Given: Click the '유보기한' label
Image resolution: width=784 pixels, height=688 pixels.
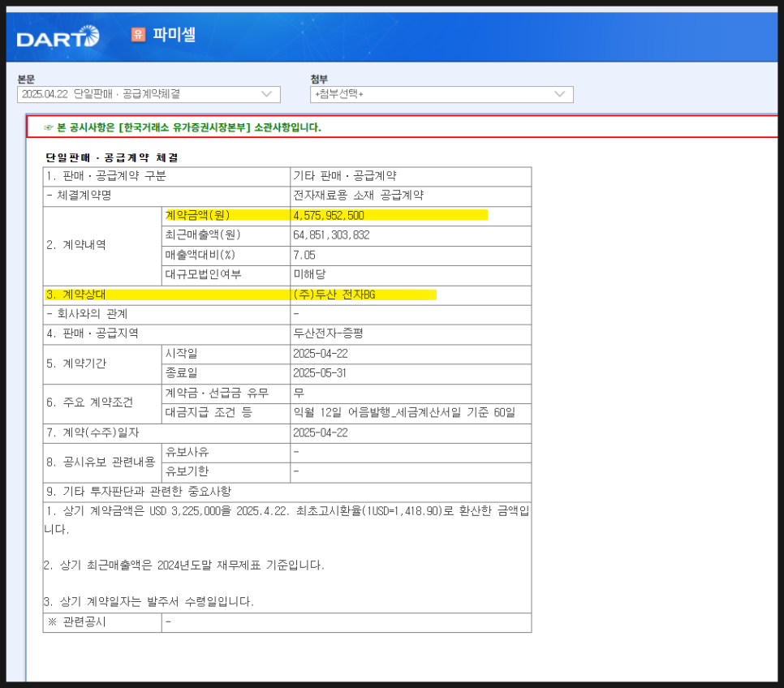Looking at the screenshot, I should [187, 471].
